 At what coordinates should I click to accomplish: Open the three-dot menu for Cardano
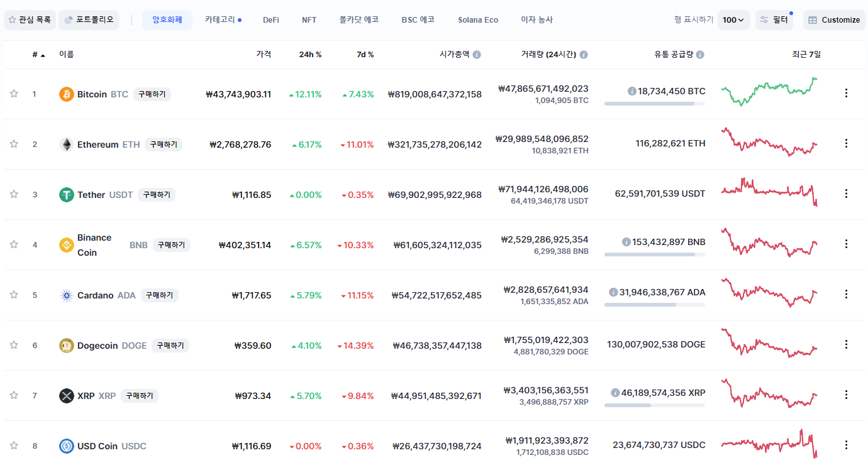[846, 294]
